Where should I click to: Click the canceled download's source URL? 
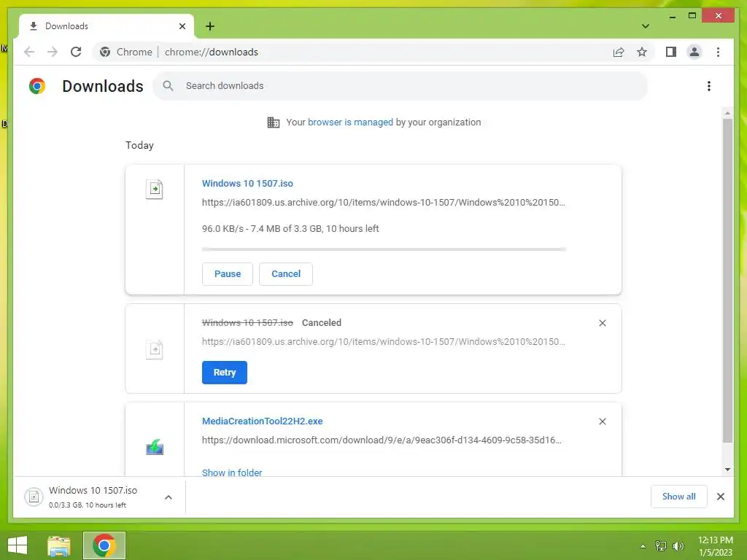[384, 341]
